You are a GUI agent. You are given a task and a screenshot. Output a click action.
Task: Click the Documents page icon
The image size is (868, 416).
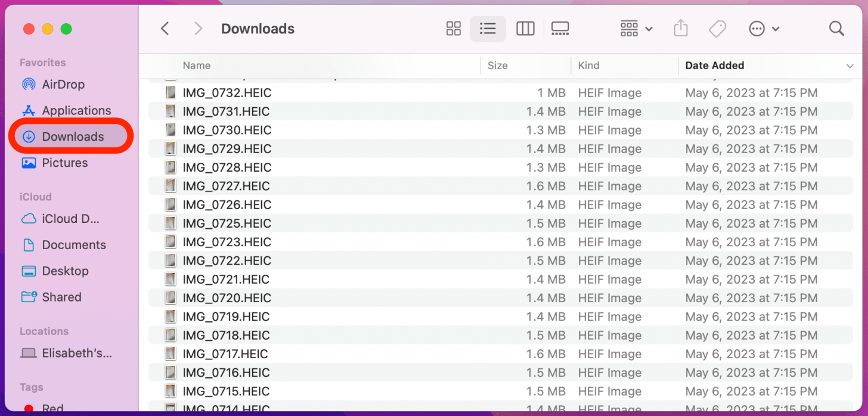tap(29, 245)
